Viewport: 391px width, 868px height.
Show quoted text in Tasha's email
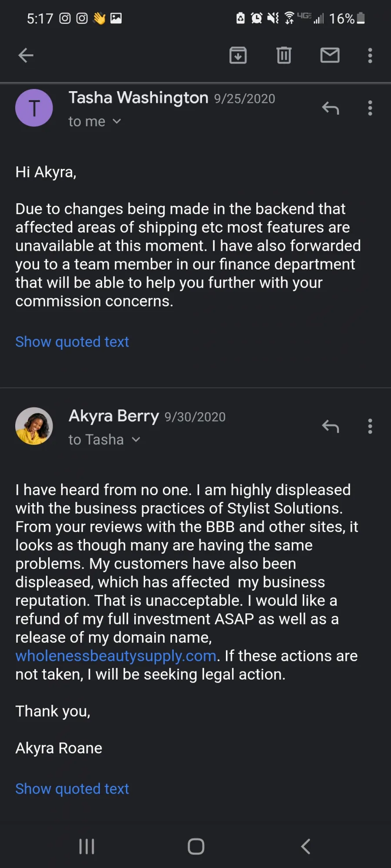click(x=72, y=342)
